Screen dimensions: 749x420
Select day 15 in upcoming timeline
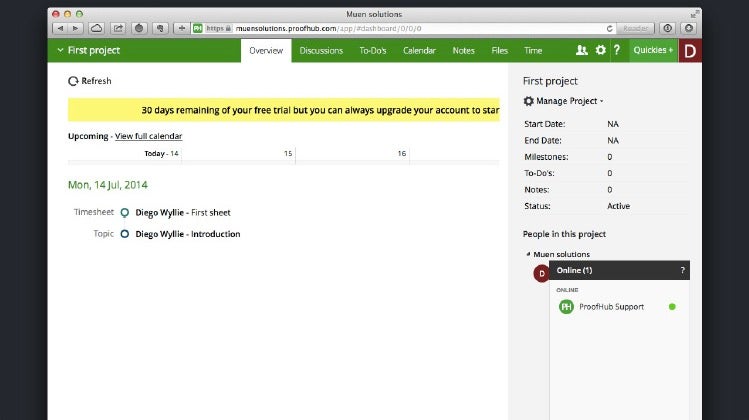click(288, 153)
